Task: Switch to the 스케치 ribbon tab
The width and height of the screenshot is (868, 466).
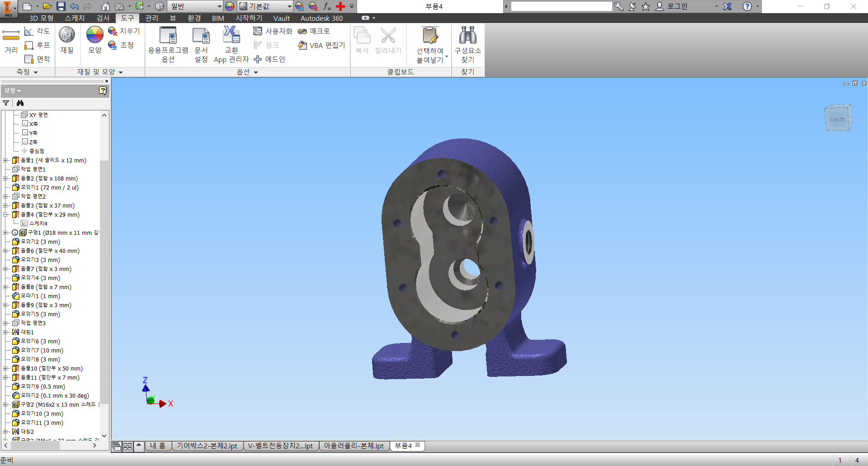Action: (x=75, y=18)
